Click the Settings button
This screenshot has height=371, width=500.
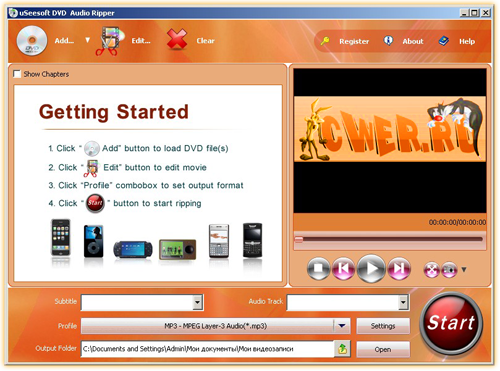pyautogui.click(x=383, y=326)
